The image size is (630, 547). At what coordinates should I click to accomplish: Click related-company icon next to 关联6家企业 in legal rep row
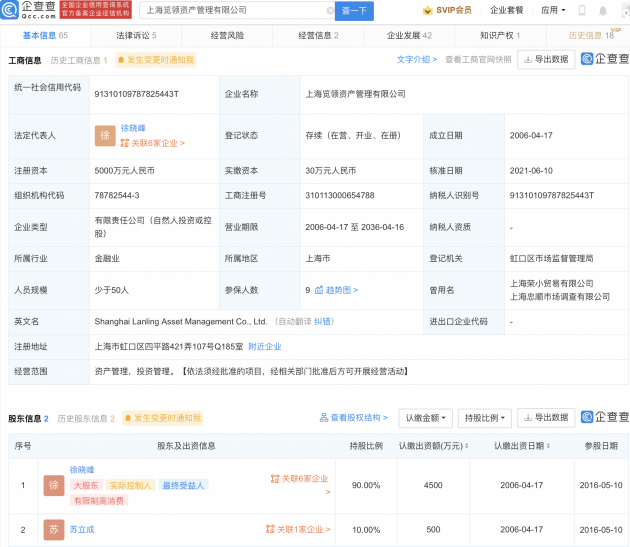coord(125,143)
